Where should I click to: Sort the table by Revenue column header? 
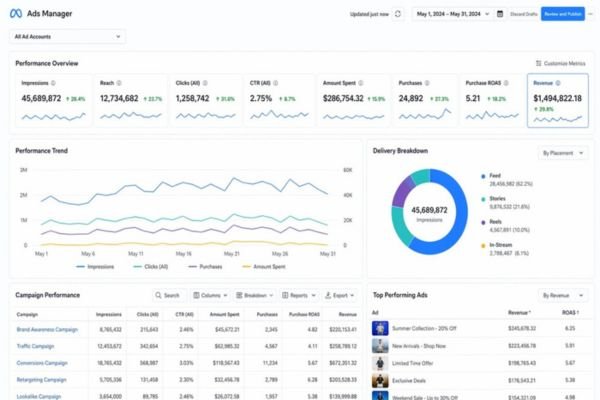pos(347,314)
